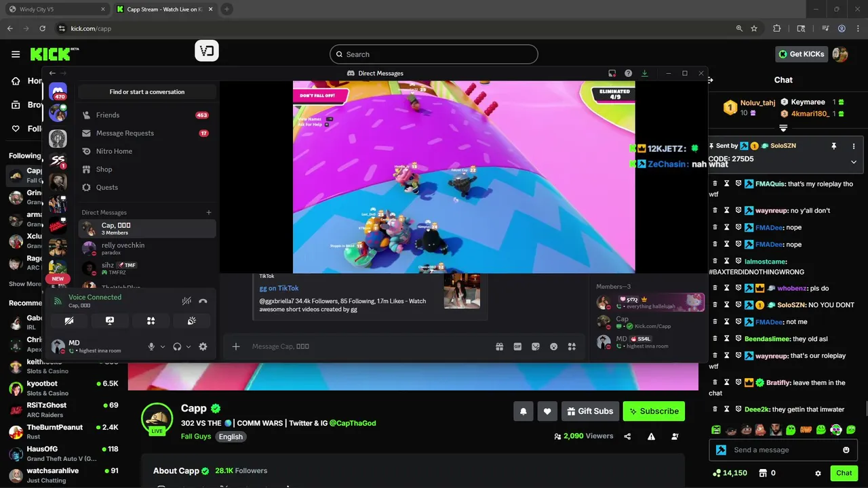This screenshot has height=488, width=868.
Task: Open relly ovechkin direct message
Action: pyautogui.click(x=147, y=249)
